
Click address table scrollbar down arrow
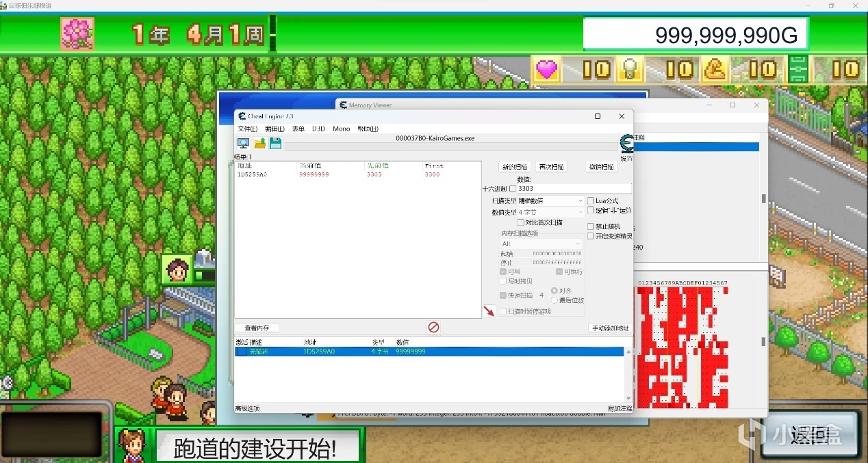point(628,398)
